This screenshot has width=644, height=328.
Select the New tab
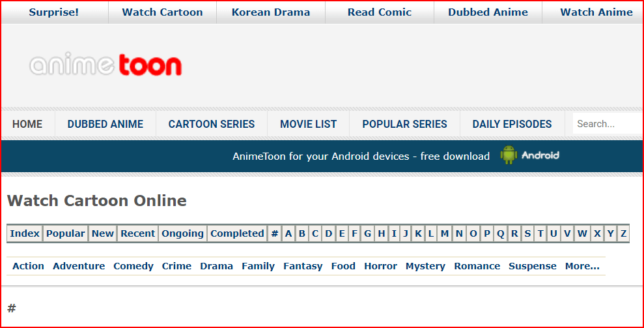pyautogui.click(x=103, y=233)
